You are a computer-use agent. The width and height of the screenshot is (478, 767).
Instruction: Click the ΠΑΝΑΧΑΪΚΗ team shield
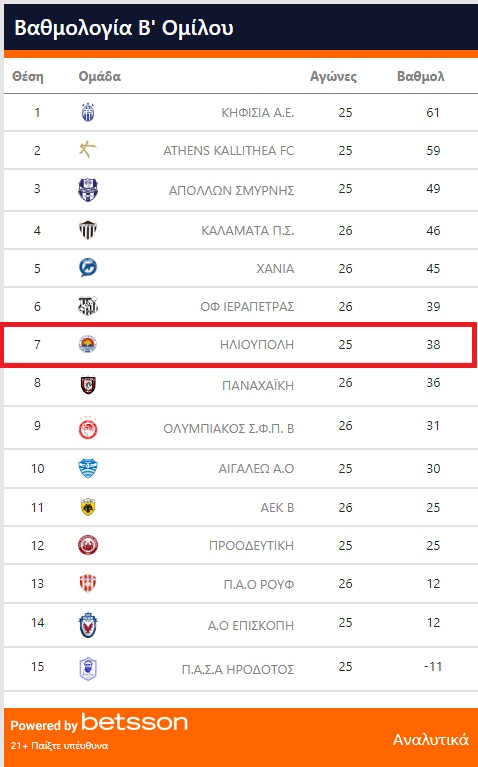click(x=88, y=385)
